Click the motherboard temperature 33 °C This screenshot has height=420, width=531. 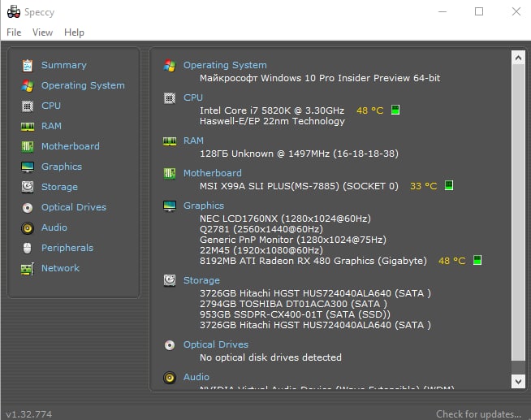pyautogui.click(x=423, y=186)
